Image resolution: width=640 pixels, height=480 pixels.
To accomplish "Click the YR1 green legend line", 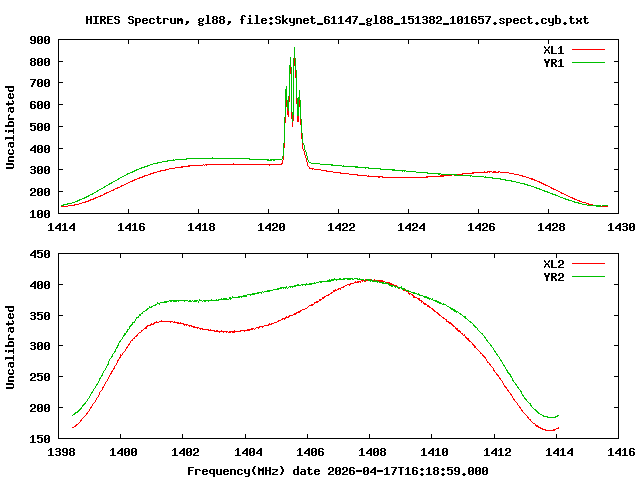I will [x=588, y=63].
